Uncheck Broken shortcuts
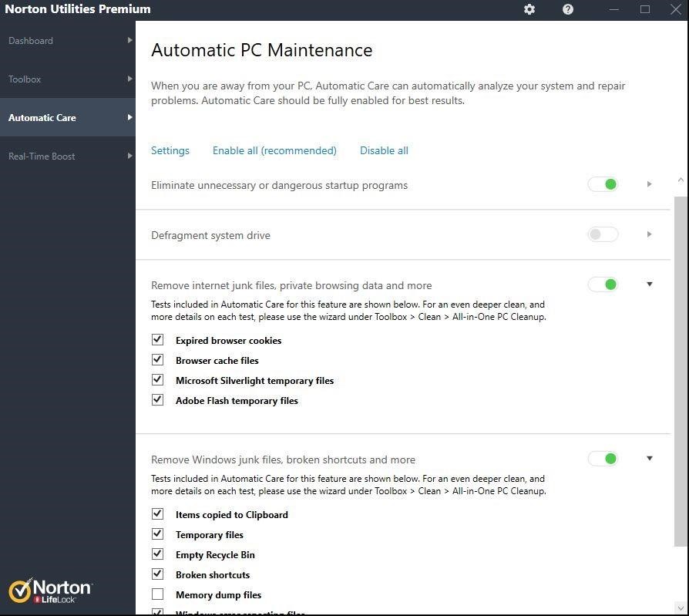 [157, 574]
